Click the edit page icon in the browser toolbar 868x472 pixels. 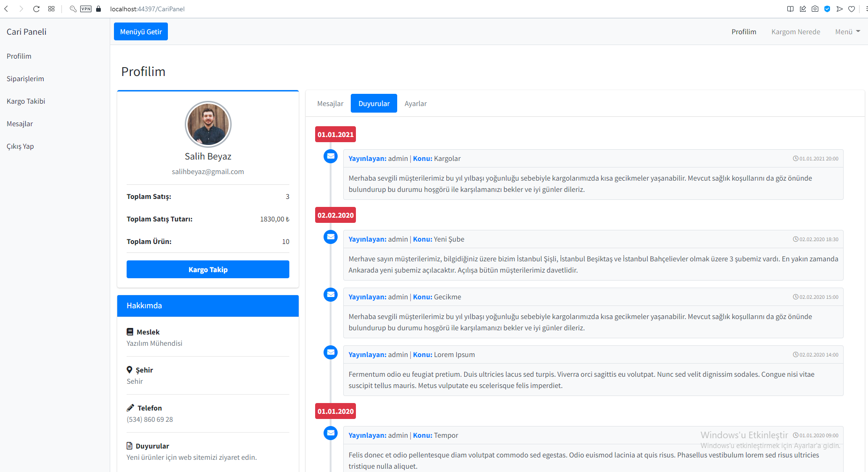point(803,9)
